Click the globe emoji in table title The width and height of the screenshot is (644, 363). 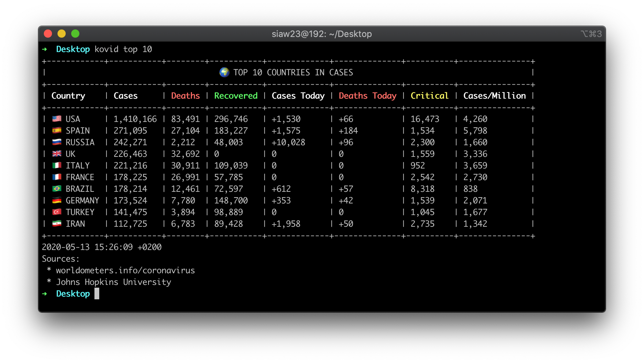tap(224, 72)
